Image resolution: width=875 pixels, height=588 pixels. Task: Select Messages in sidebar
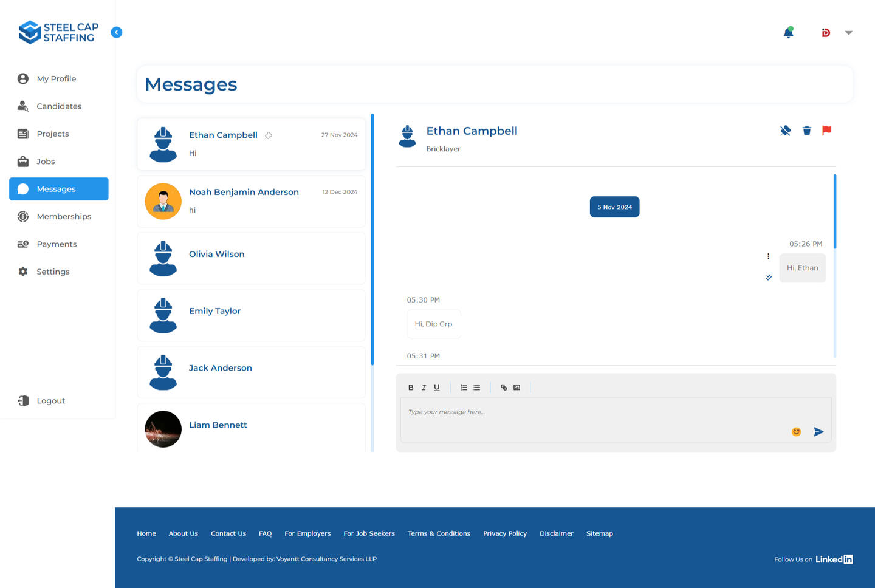pos(58,189)
